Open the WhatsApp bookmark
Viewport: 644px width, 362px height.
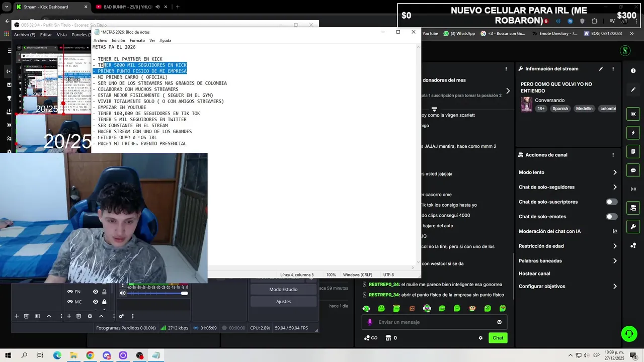(459, 34)
